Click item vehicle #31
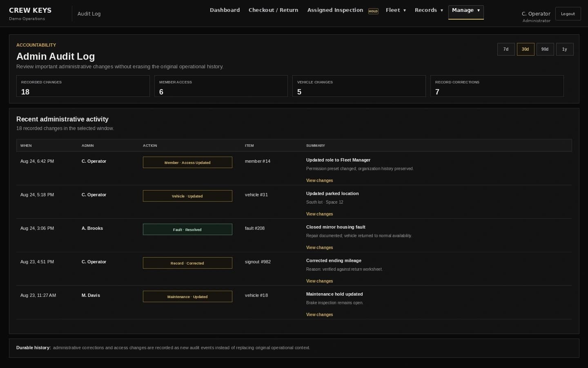 256,195
